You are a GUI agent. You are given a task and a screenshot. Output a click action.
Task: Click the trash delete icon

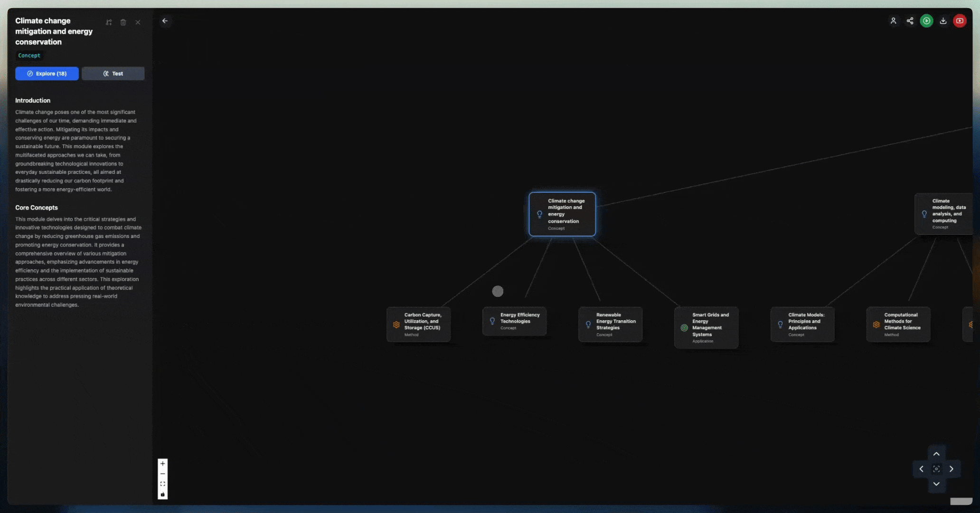[123, 22]
